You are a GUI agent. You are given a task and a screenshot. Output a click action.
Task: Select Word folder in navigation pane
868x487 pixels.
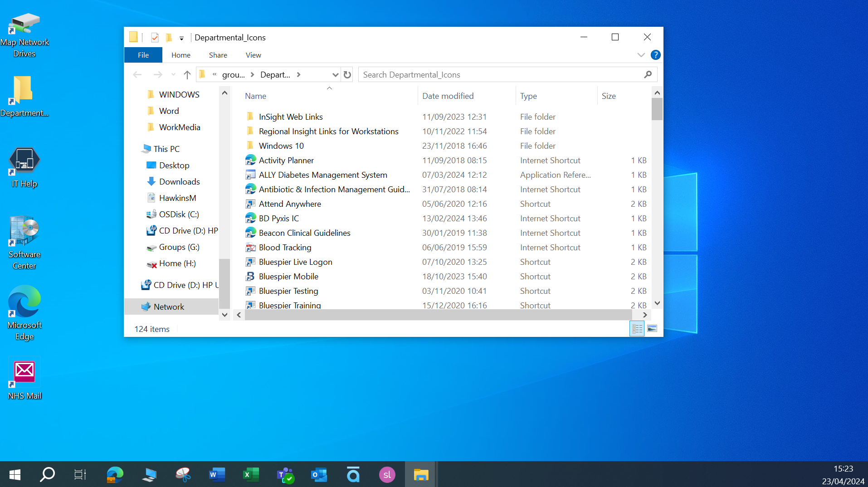pos(169,111)
